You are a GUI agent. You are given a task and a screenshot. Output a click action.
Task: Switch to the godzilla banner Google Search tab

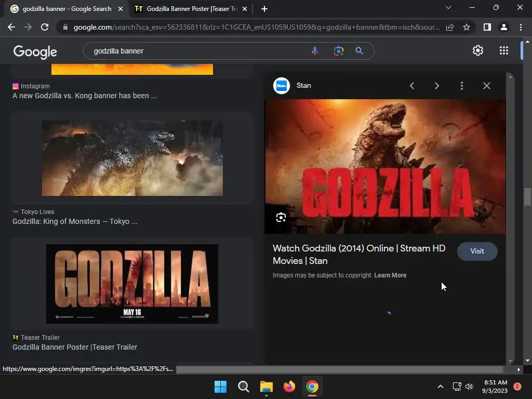[x=67, y=9]
